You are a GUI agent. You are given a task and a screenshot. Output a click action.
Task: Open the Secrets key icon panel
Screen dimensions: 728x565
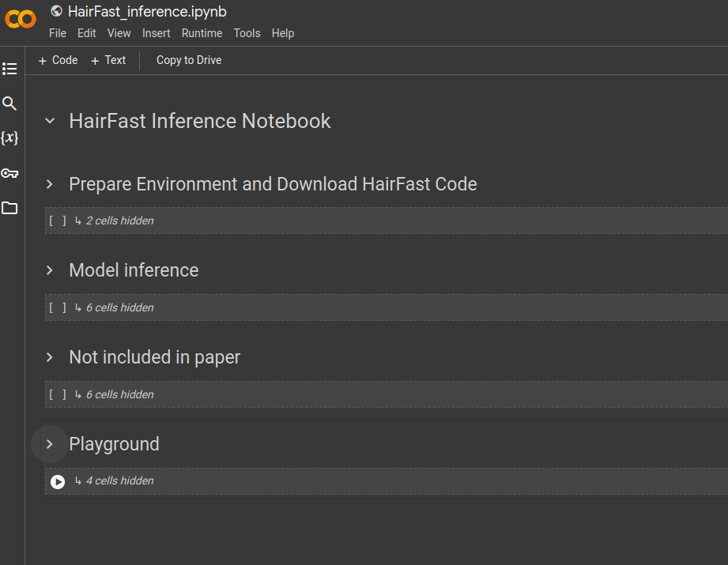point(9,173)
